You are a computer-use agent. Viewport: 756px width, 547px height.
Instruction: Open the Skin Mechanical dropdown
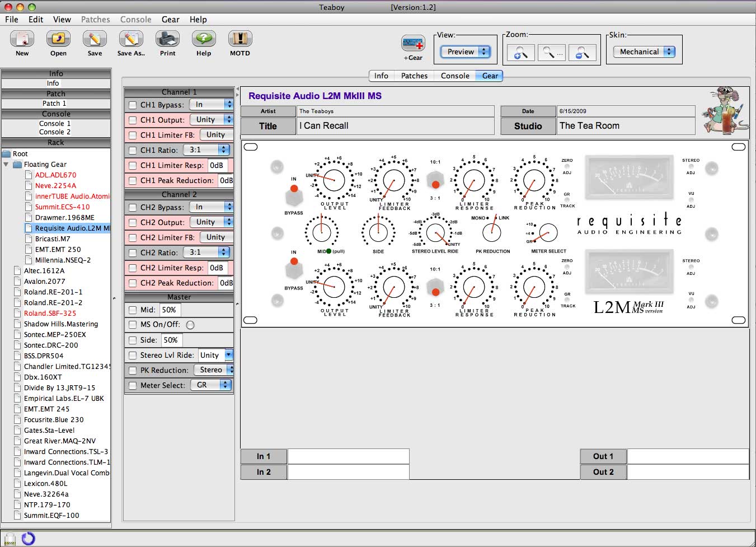click(644, 52)
